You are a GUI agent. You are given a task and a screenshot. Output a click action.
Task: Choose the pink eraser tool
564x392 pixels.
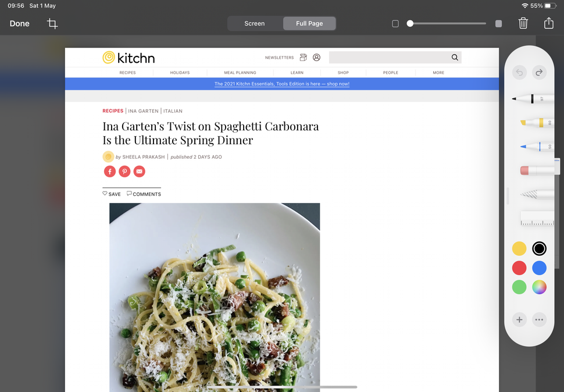(x=537, y=170)
